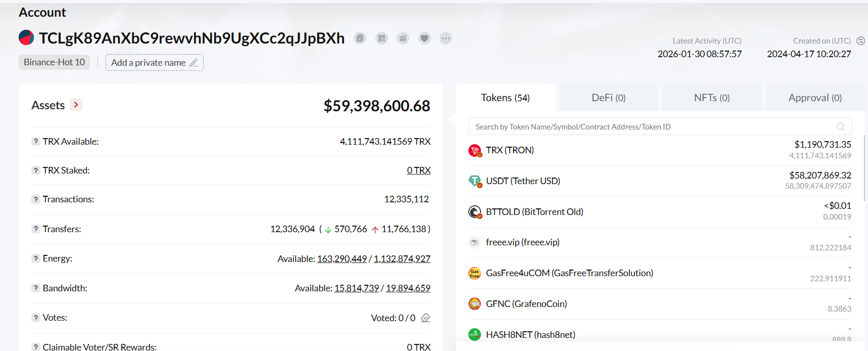Viewport: 868px width, 351px height.
Task: Show the address QR code
Action: coord(381,38)
